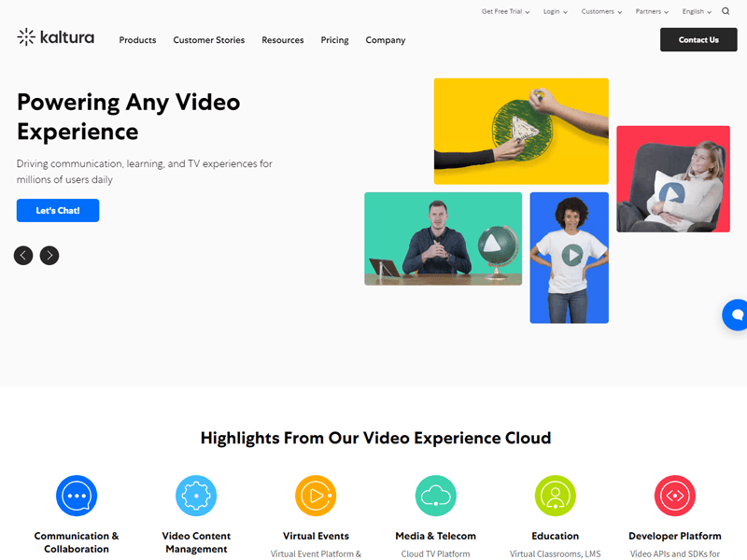Open the Education heading link

555,536
